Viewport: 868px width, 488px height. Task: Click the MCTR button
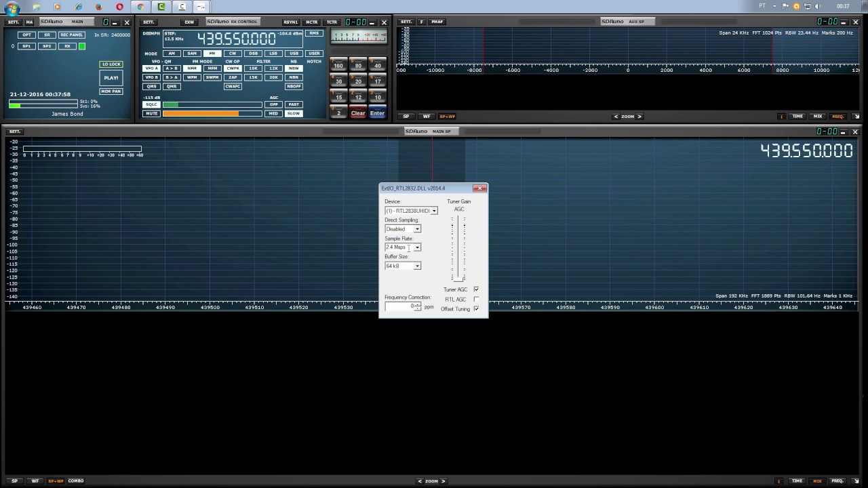point(311,22)
